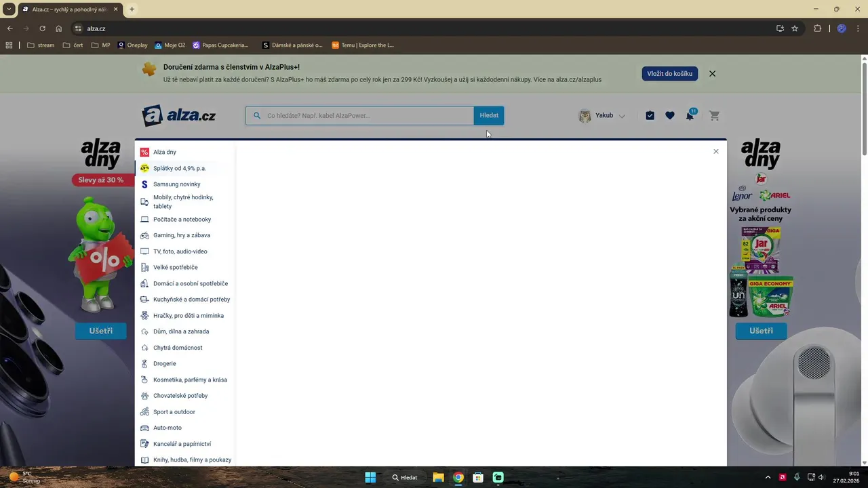Dismiss the AlzaPlus+ banner
Screen dimensions: 868x488
click(712, 74)
